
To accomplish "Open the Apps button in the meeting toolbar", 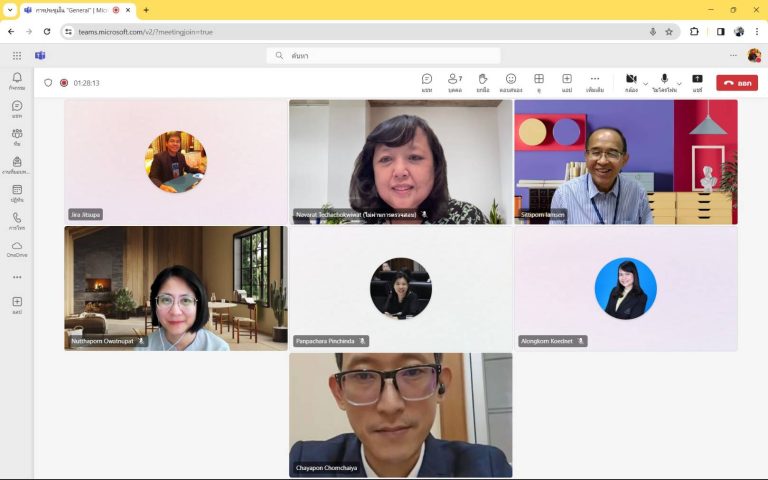I will (x=566, y=81).
